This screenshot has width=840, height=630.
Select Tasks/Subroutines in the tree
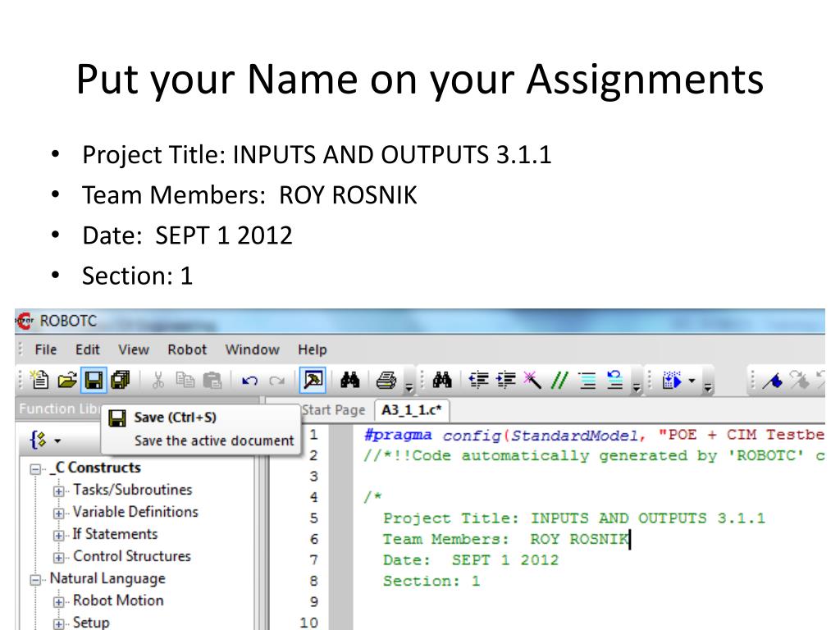point(132,490)
